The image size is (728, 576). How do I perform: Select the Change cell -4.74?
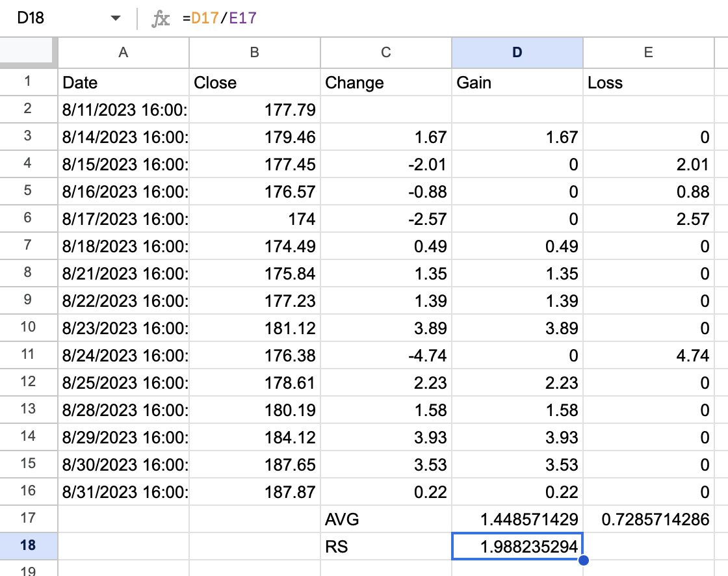pyautogui.click(x=386, y=356)
